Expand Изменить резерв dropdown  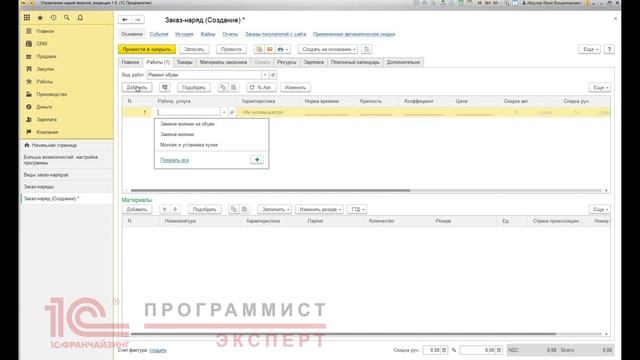click(x=319, y=209)
